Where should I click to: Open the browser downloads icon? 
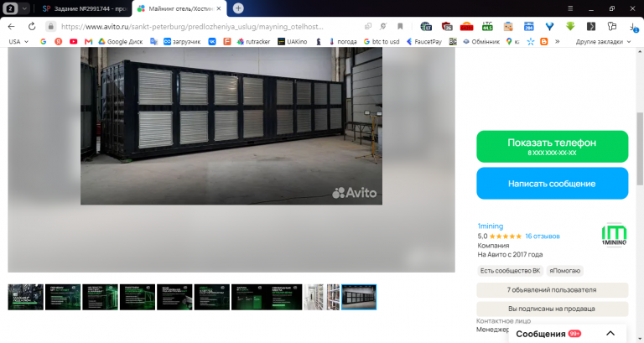tap(633, 27)
